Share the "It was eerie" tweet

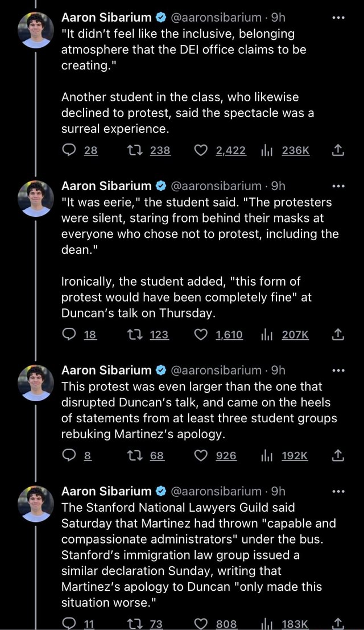click(337, 335)
